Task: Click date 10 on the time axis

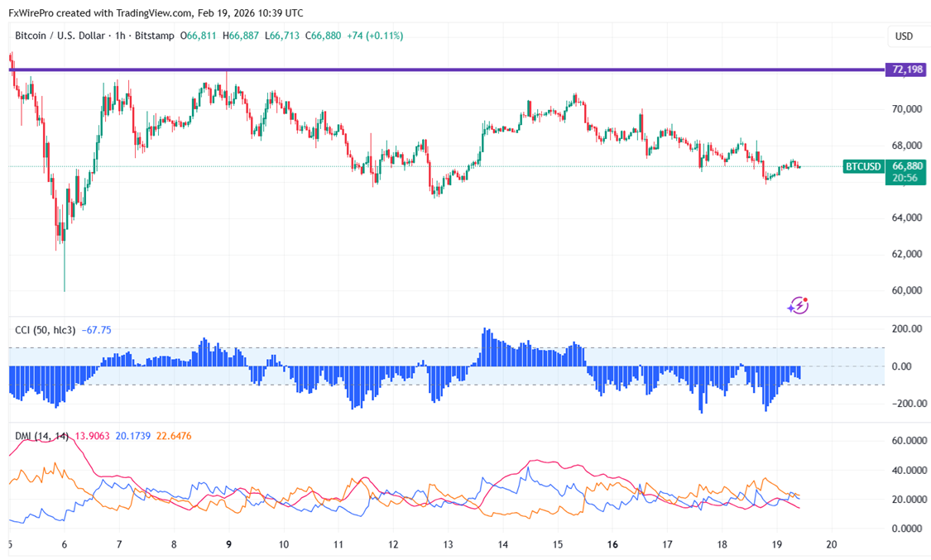Action: (x=284, y=544)
